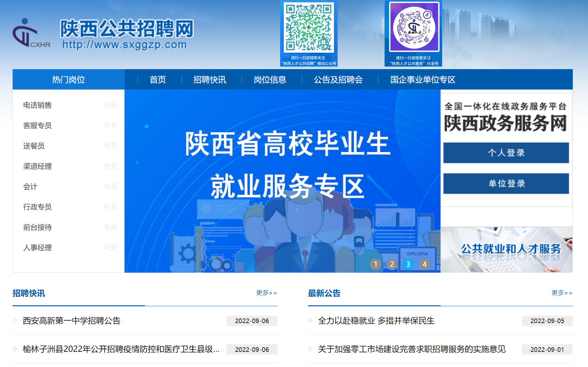Viewport: 588px width, 367px height.
Task: Select the 送餐员 job listing
Action: click(34, 146)
